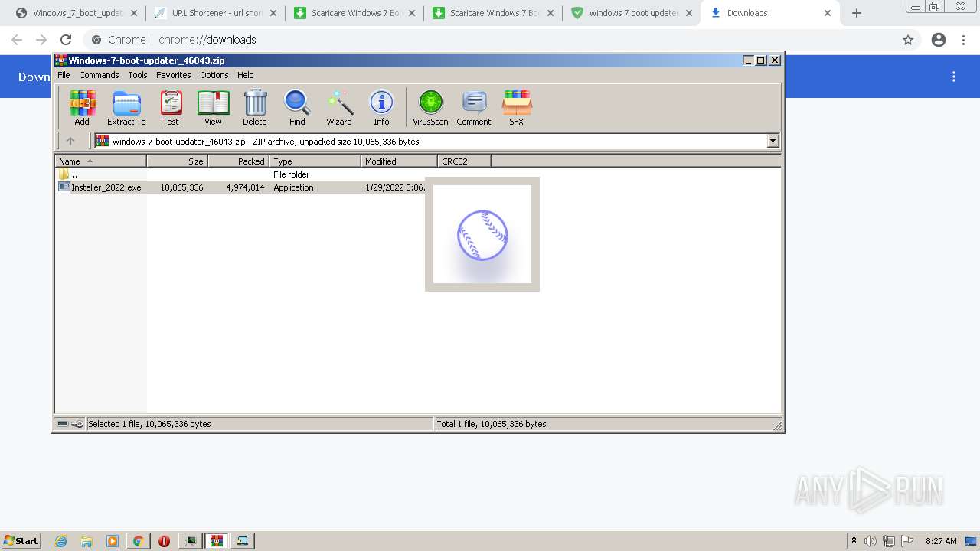The height and width of the screenshot is (551, 980).
Task: Open the Commands menu
Action: [99, 75]
